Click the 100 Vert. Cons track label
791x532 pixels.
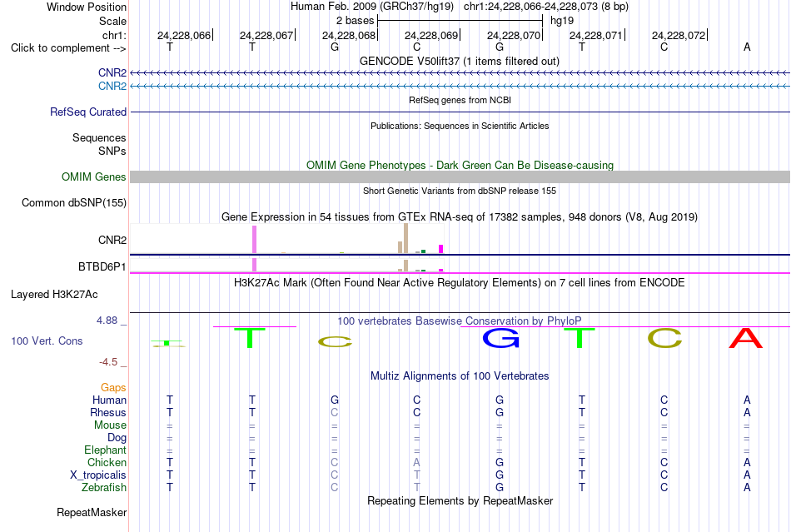pyautogui.click(x=47, y=341)
